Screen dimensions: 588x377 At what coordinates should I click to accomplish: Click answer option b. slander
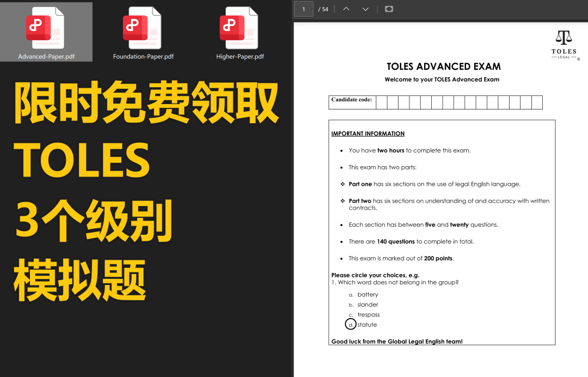click(363, 305)
